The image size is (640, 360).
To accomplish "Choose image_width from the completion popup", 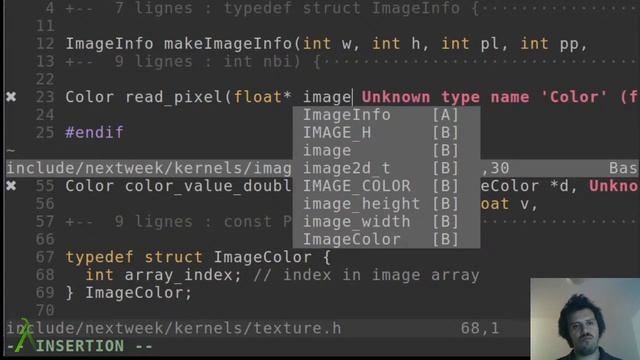I will [386, 222].
